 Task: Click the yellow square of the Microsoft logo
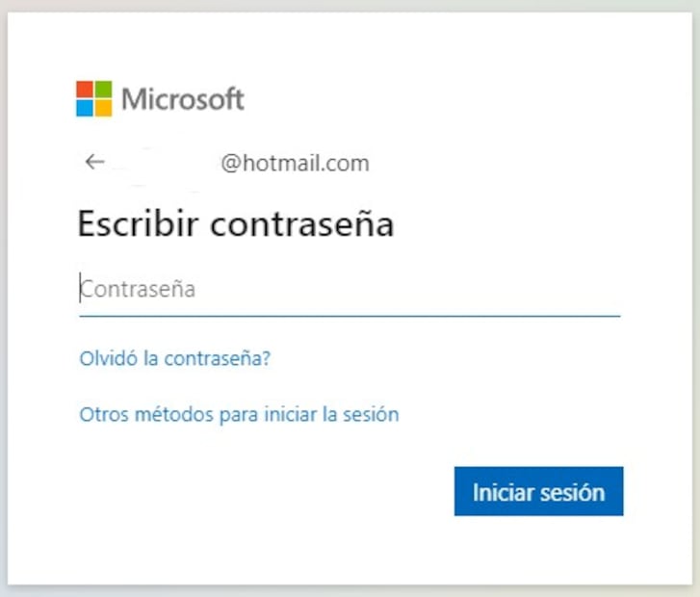pyautogui.click(x=104, y=108)
